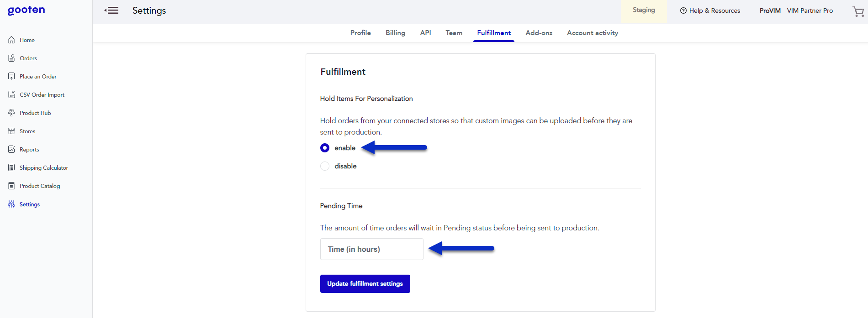Switch to the Billing tab
Image resolution: width=868 pixels, height=318 pixels.
click(x=395, y=33)
